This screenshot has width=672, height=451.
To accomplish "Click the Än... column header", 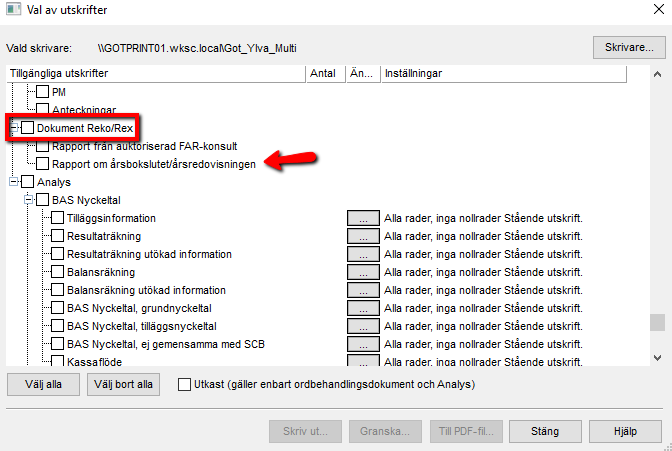I will [363, 73].
